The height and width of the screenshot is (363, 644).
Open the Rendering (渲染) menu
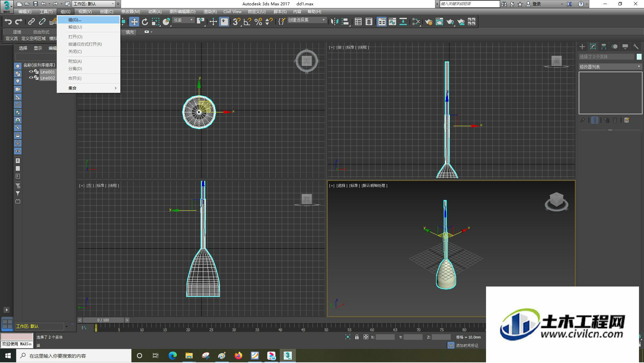pos(210,12)
